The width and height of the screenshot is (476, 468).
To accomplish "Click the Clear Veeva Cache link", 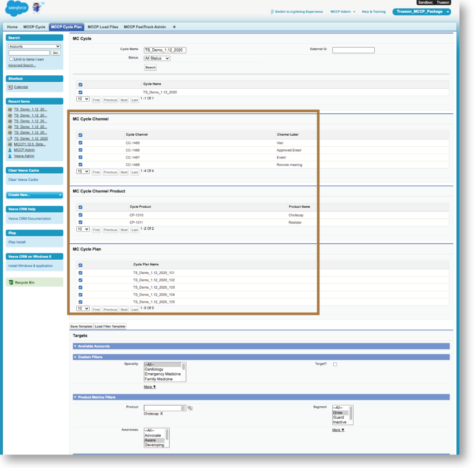I will [x=23, y=180].
